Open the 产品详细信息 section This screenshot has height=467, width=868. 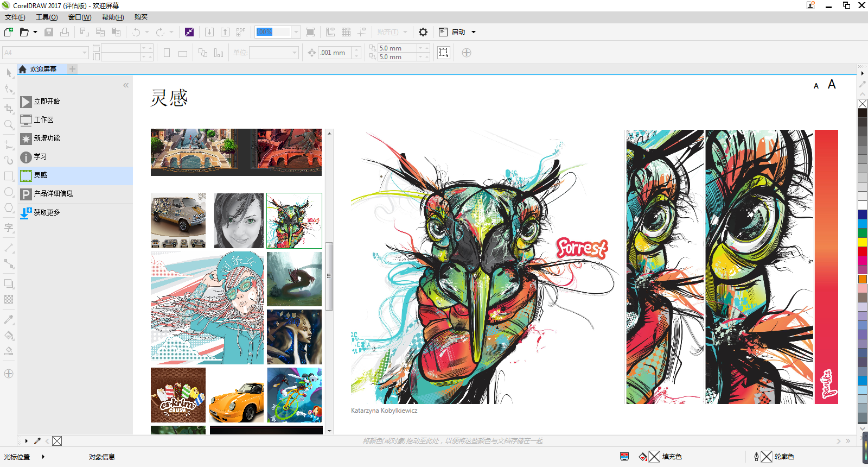(76, 194)
